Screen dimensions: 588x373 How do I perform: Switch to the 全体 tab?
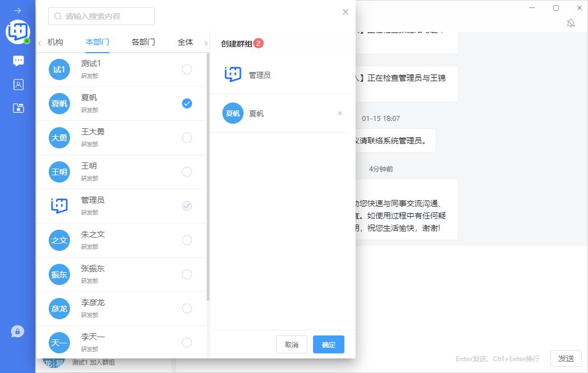pos(185,42)
